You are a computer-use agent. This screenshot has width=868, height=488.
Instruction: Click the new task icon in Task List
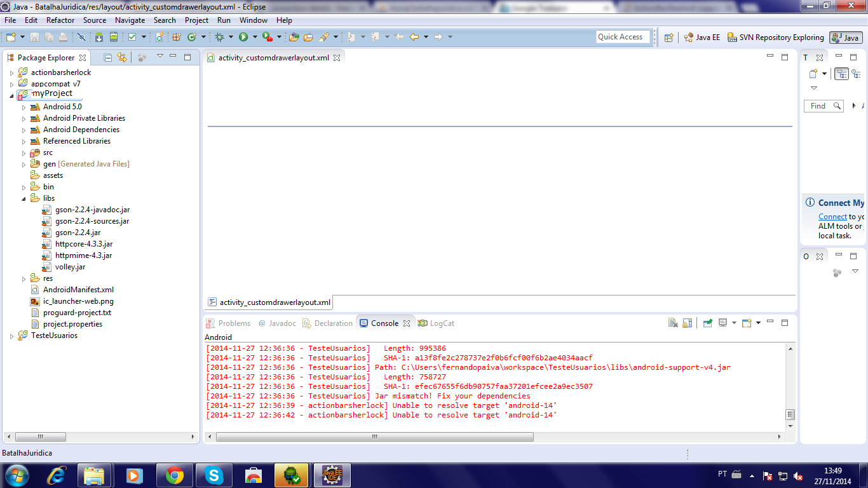813,74
